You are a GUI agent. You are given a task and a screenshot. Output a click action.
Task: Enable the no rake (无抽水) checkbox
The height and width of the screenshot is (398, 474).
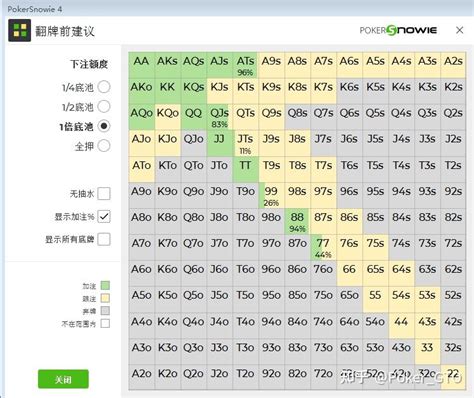click(x=104, y=194)
